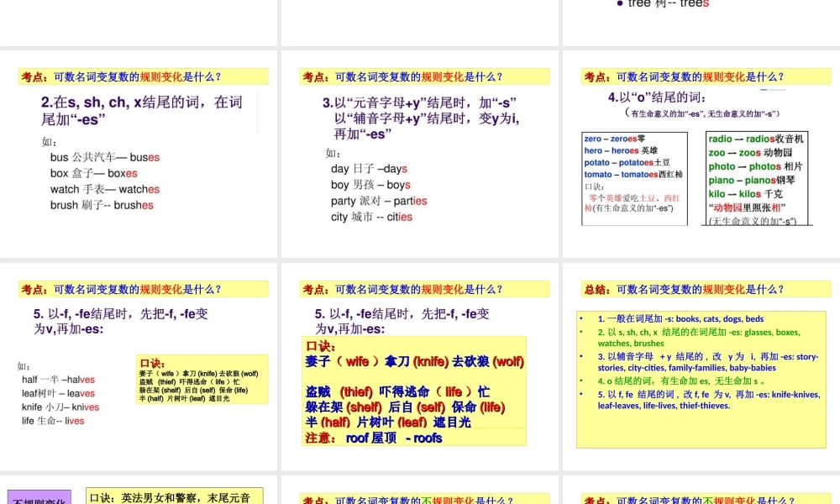Click the example 'boy 男孩 – boys'

(370, 185)
